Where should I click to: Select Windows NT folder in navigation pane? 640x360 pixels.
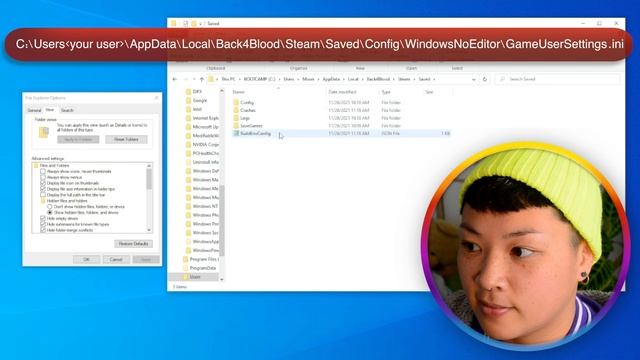205,206
